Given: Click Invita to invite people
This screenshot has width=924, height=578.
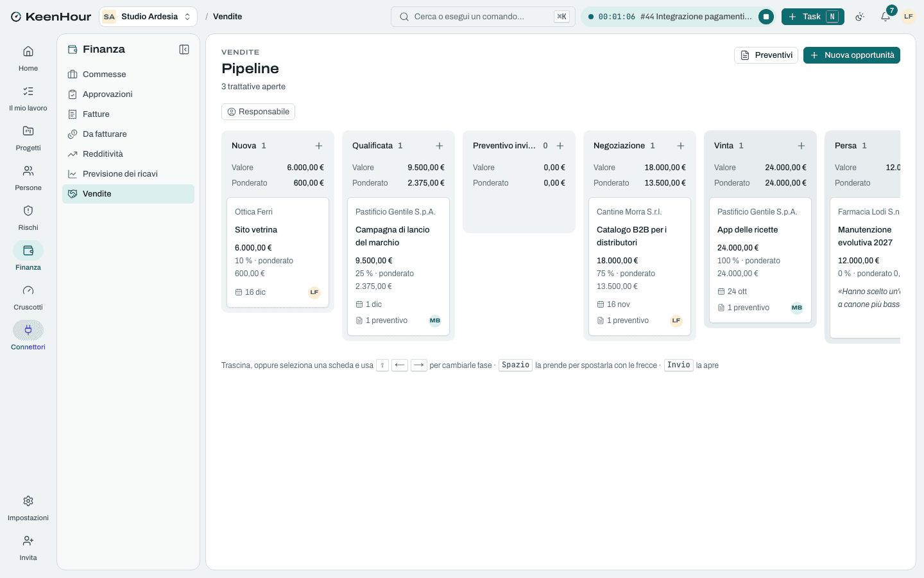Looking at the screenshot, I should (x=28, y=547).
